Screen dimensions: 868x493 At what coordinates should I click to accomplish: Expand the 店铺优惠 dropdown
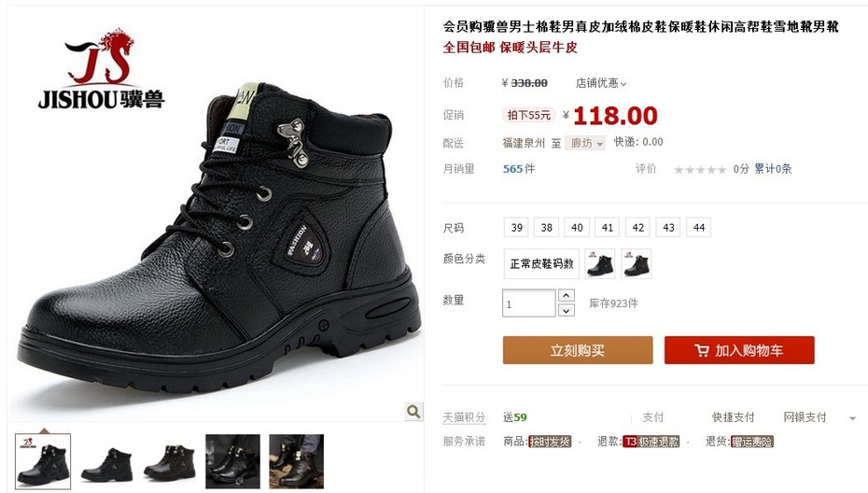[x=601, y=83]
